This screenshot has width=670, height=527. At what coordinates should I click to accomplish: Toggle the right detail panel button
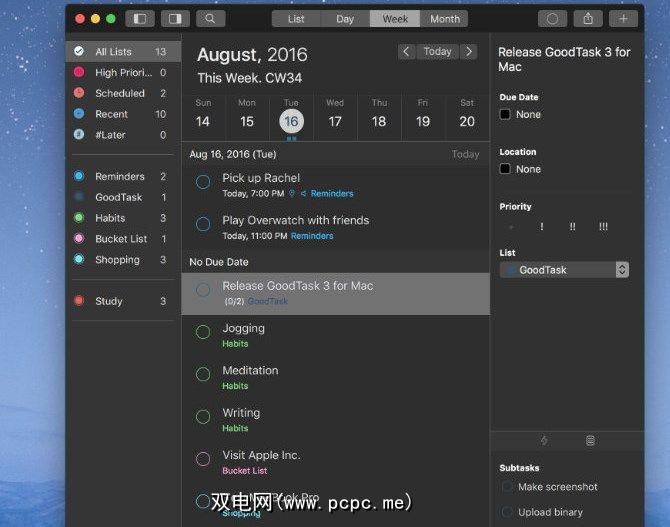[174, 18]
